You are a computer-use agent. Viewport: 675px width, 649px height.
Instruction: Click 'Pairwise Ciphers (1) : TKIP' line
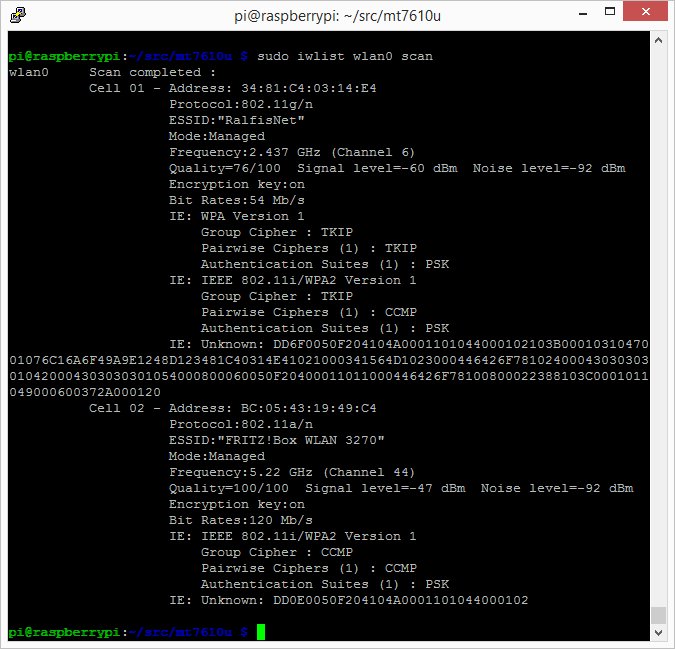point(309,248)
